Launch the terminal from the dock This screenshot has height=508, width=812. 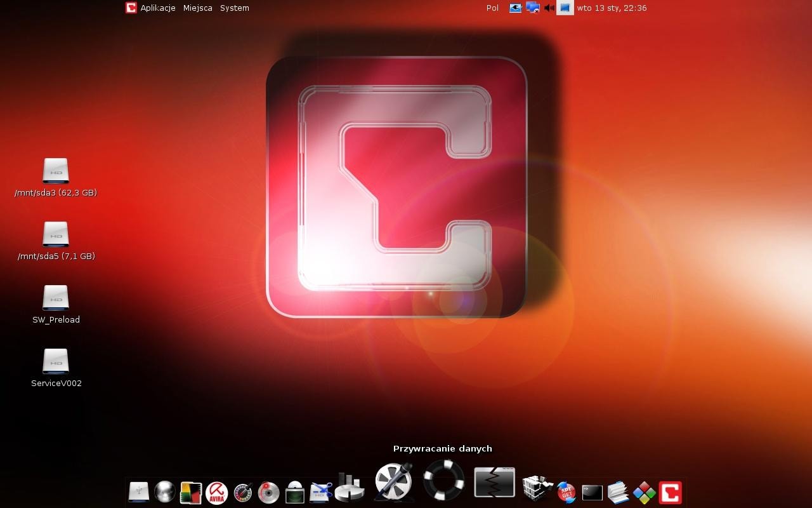pyautogui.click(x=592, y=492)
